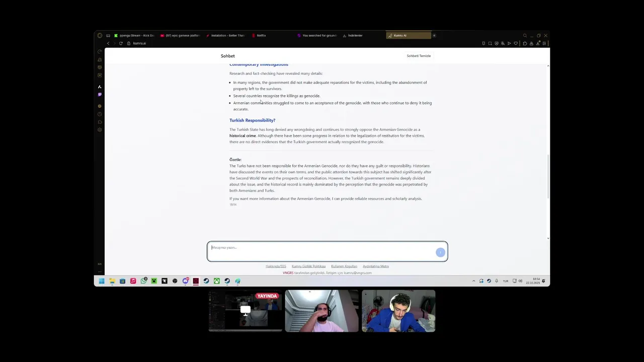Click the VNGRS link in footer
This screenshot has height=362, width=644.
[x=288, y=273]
